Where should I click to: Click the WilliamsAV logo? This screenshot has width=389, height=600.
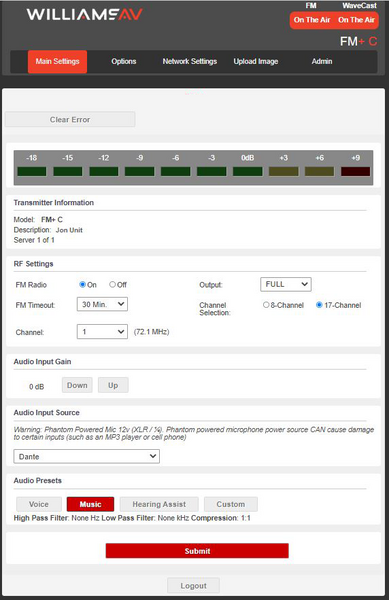coord(85,15)
